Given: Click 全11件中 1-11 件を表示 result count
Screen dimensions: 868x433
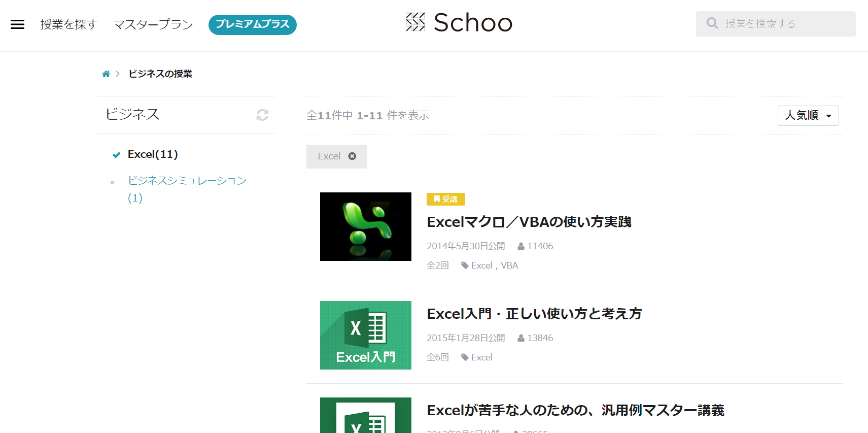Looking at the screenshot, I should 368,116.
